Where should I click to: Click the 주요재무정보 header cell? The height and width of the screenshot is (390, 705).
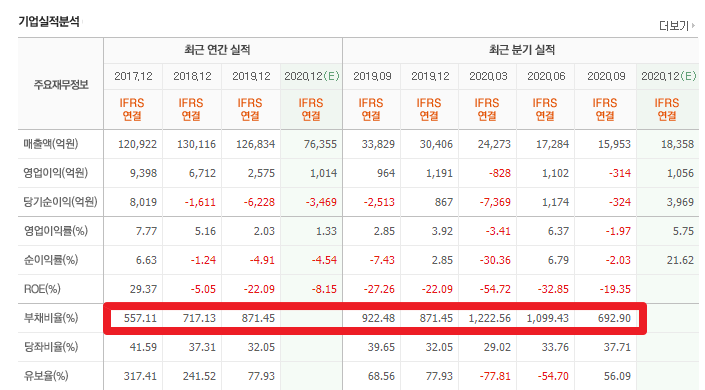(61, 85)
